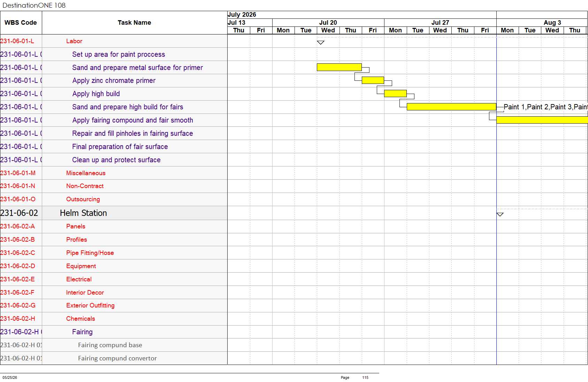Click the Labor summary triangle marker

coord(321,42)
